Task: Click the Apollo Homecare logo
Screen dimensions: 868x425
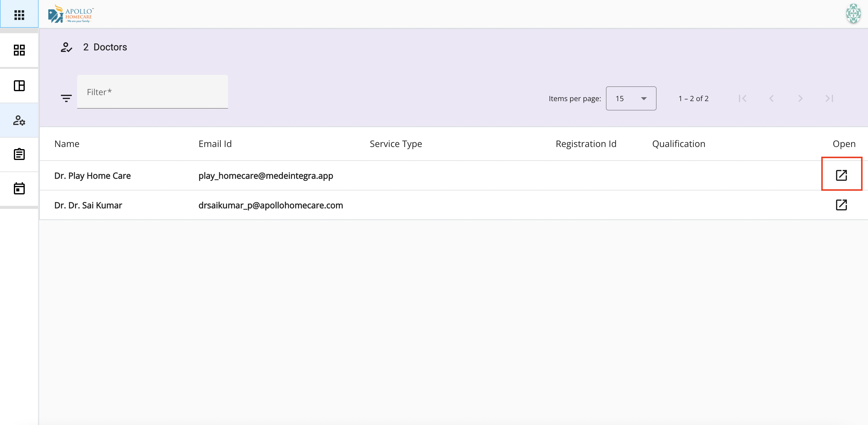Action: point(71,14)
